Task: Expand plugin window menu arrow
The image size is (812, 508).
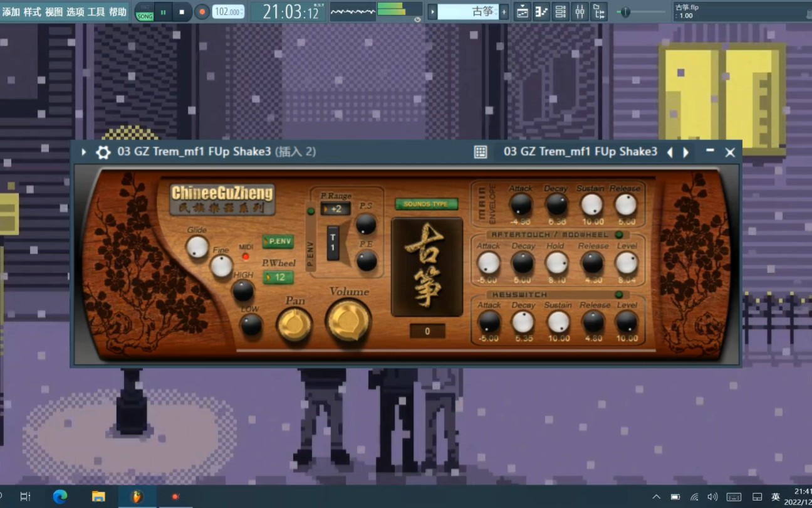Action: [x=83, y=152]
